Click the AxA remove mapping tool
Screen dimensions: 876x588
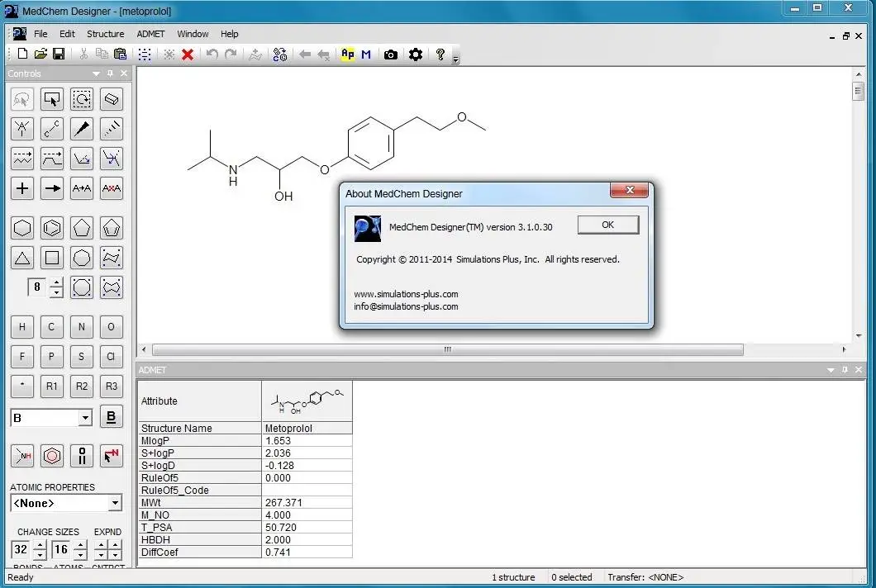pos(112,188)
